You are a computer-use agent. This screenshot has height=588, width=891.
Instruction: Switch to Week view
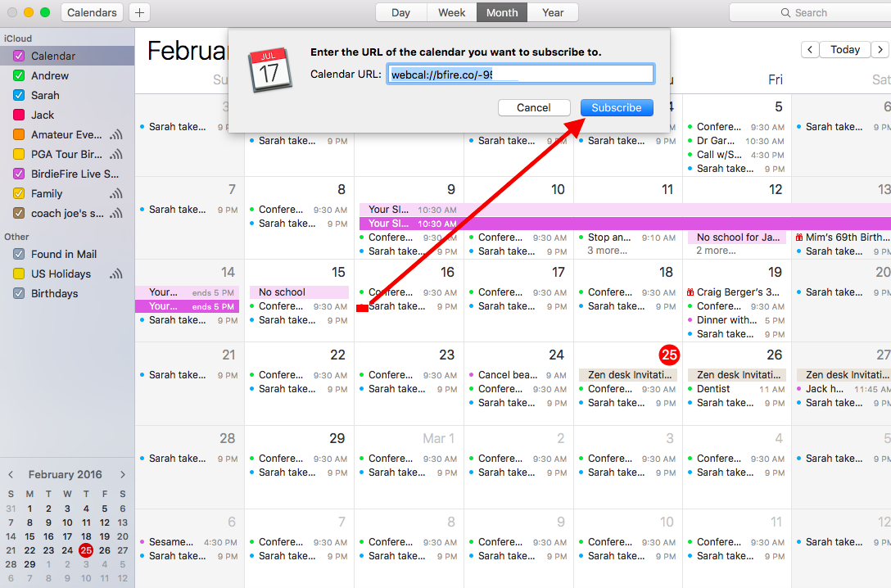click(x=452, y=12)
